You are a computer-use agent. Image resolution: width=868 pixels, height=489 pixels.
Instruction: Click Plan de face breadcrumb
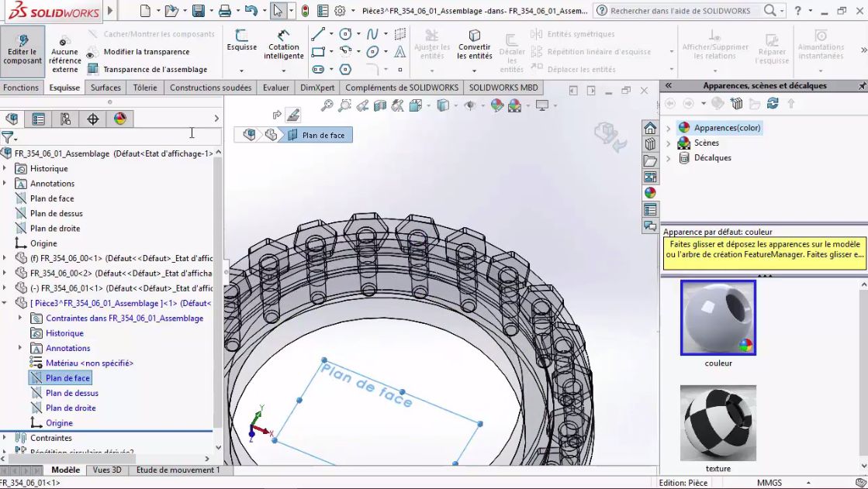[318, 135]
